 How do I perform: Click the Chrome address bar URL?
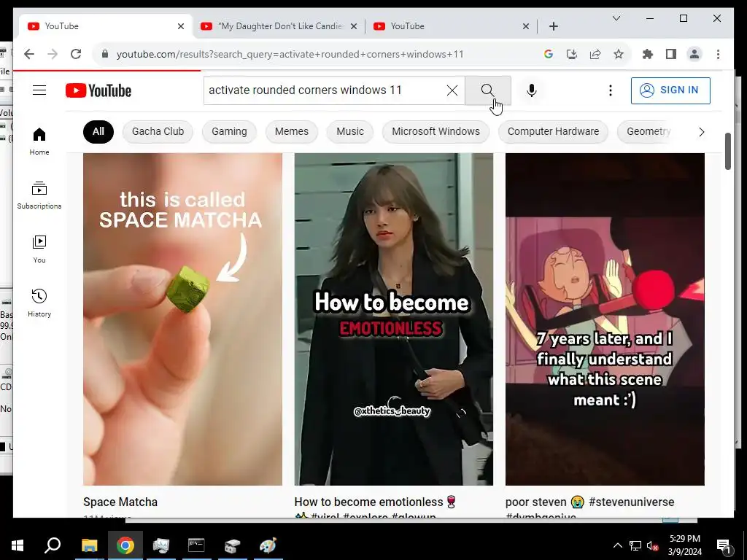pyautogui.click(x=290, y=54)
